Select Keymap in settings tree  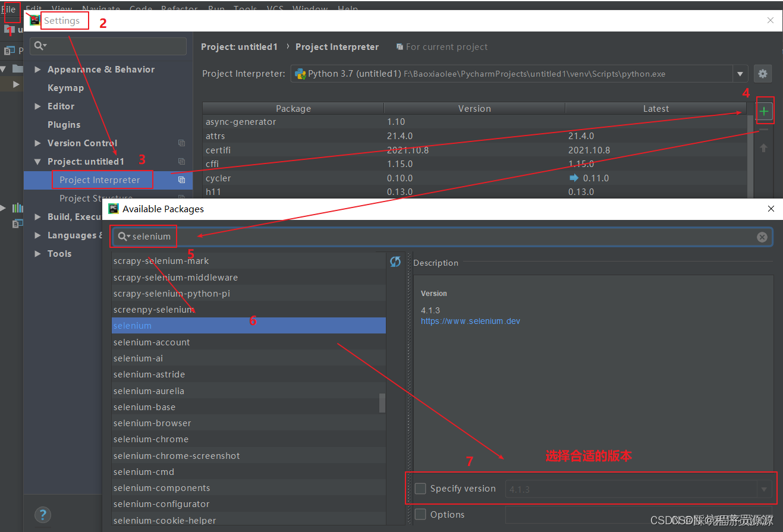point(65,88)
